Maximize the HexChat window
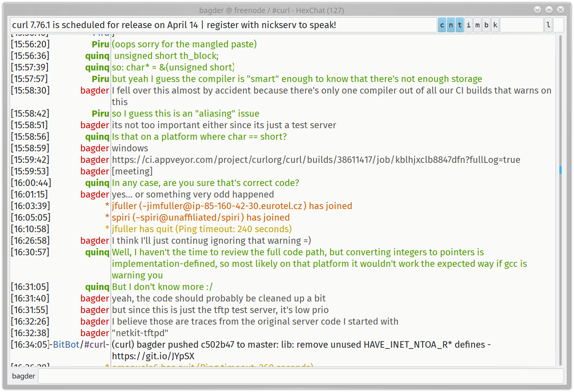The image size is (574, 392). (549, 10)
